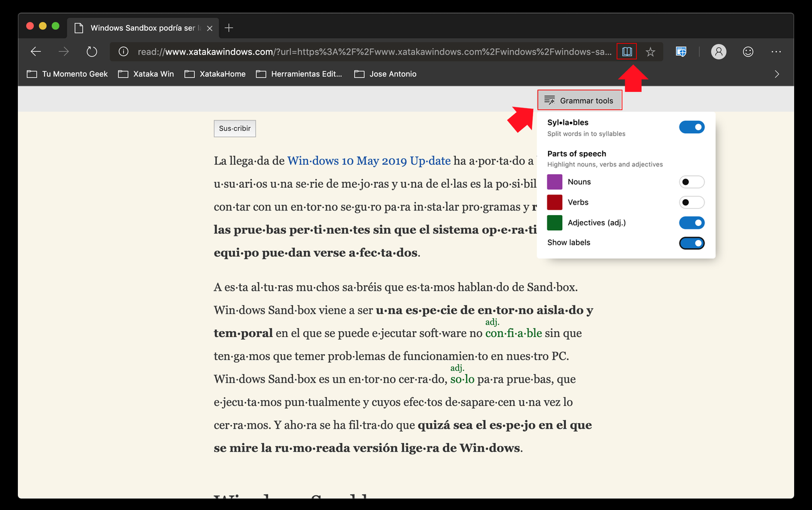Send feedback with the smiley icon
This screenshot has width=812, height=510.
point(748,52)
